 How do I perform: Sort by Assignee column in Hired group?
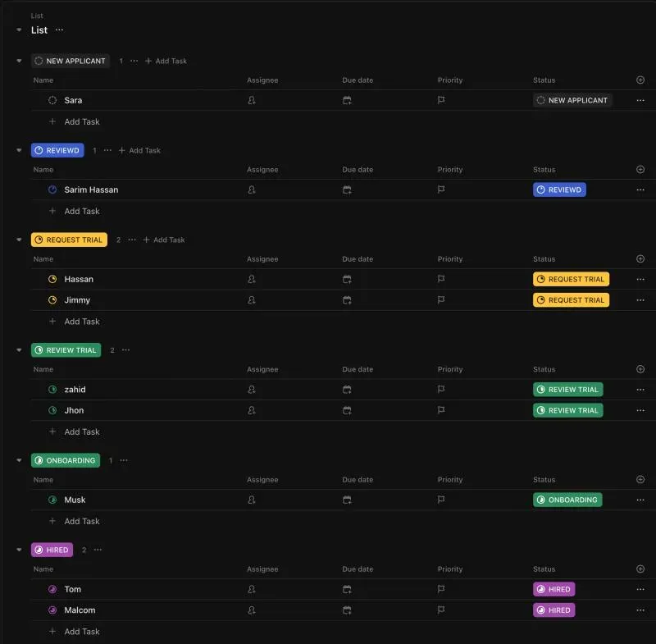262,569
